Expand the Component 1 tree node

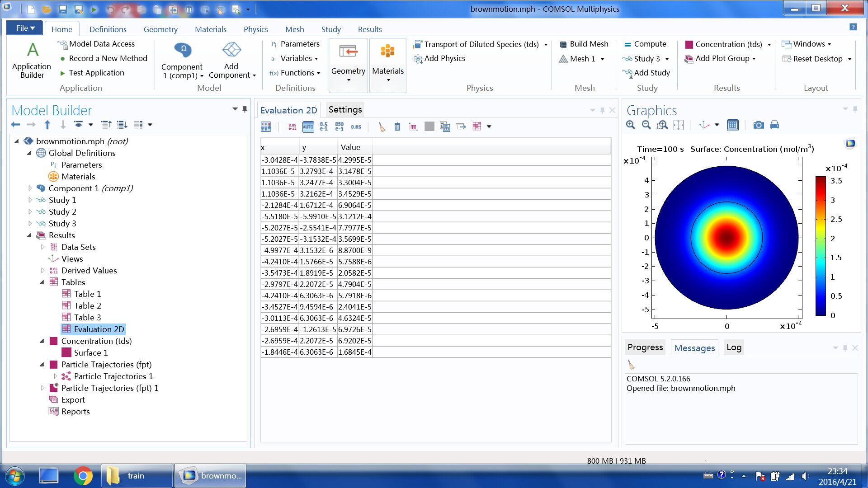[30, 188]
